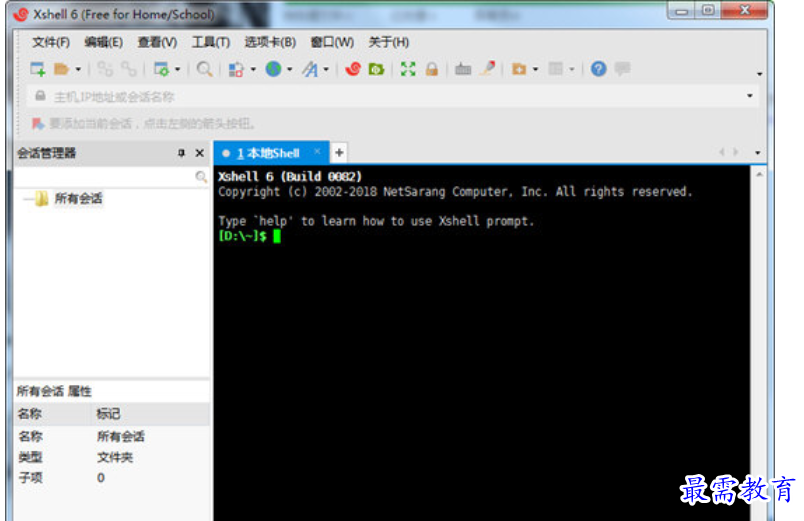This screenshot has height=521, width=804.
Task: Click the color scheme toolbar icon
Action: click(236, 69)
